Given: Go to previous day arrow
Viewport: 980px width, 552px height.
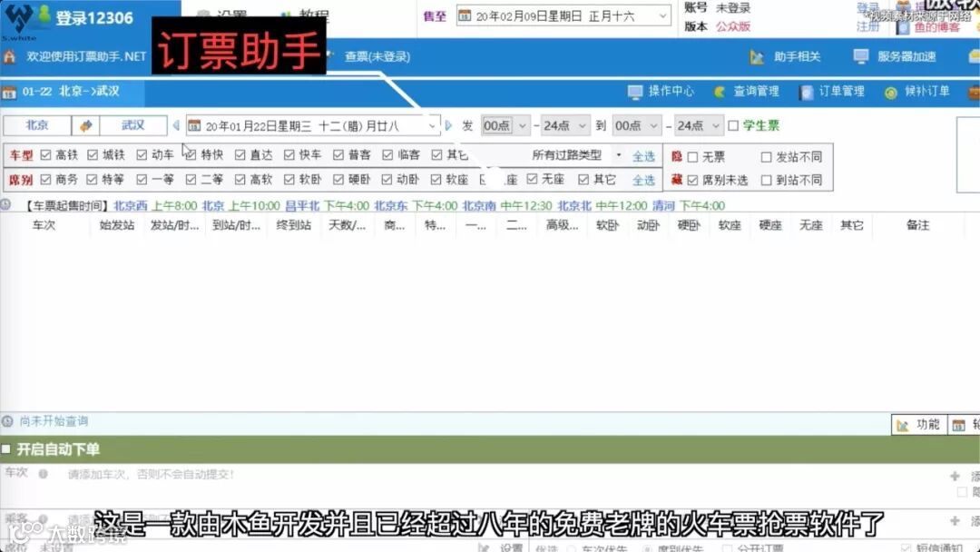Looking at the screenshot, I should click(x=176, y=125).
